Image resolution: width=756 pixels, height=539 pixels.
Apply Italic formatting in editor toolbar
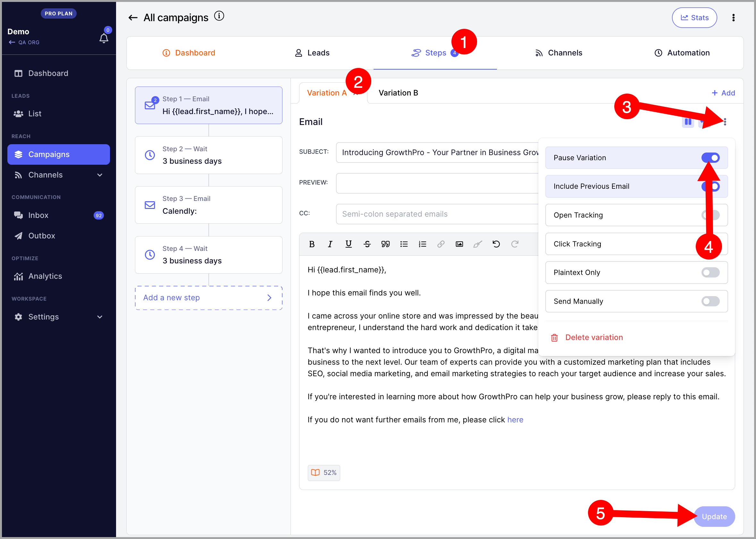[x=330, y=244]
